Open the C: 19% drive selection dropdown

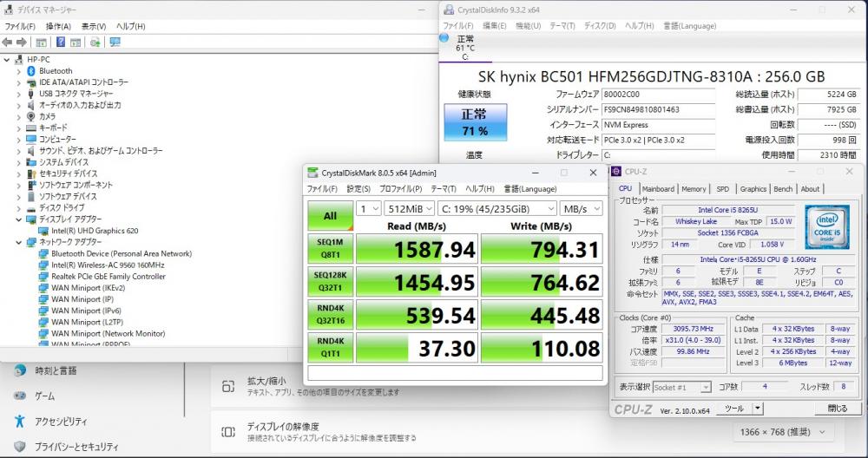(x=497, y=208)
